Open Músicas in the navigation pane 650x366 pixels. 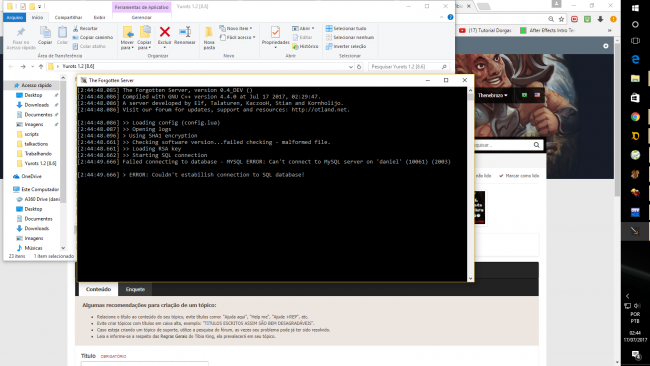33,248
